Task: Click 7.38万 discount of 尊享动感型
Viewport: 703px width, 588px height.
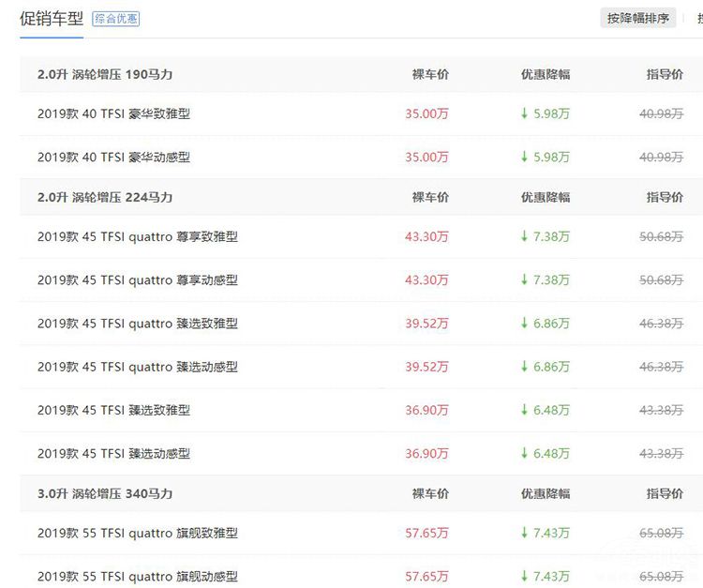Action: (x=546, y=280)
